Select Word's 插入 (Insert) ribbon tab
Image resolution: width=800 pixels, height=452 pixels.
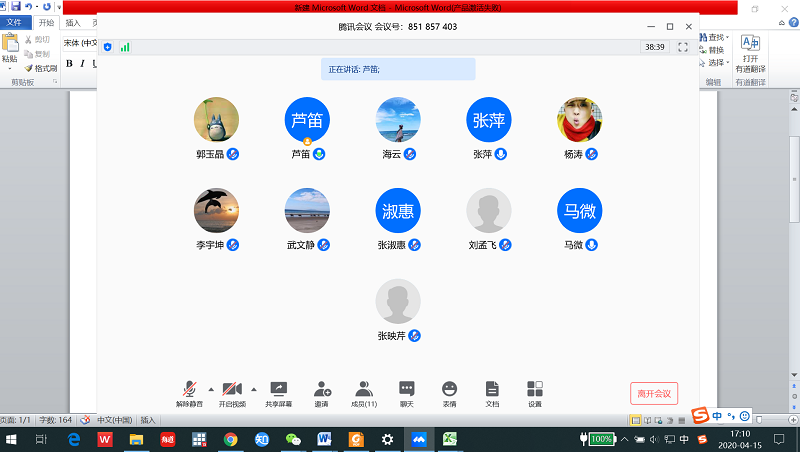pos(73,22)
